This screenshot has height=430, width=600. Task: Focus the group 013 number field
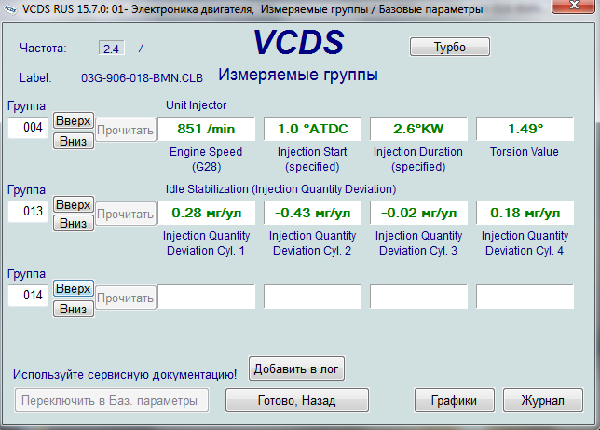[x=28, y=212]
